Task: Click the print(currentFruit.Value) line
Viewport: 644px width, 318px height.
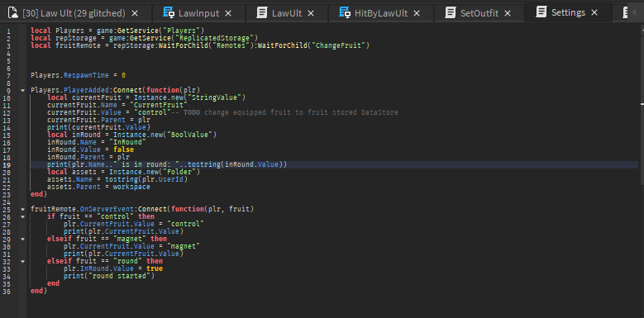Action: (x=98, y=127)
